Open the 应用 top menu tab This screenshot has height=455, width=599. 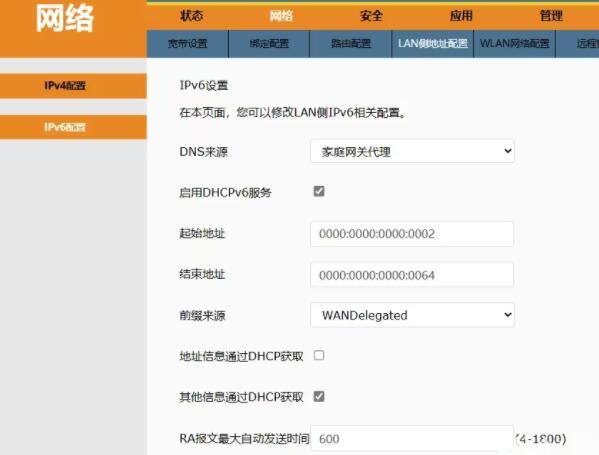[x=461, y=16]
